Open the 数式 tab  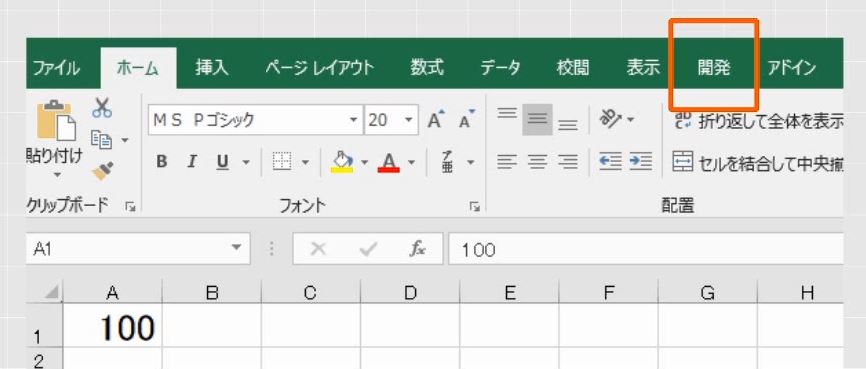pos(427,68)
